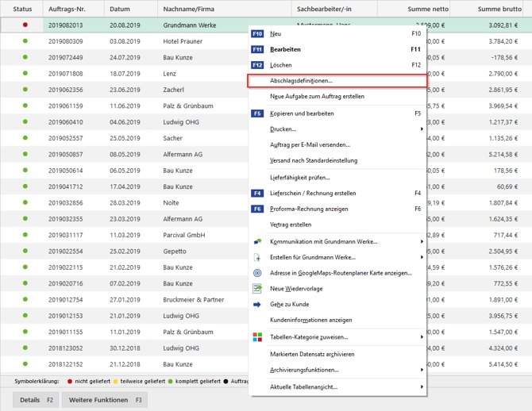Click the Parcival GmbH cell
The image size is (532, 411).
tap(184, 235)
